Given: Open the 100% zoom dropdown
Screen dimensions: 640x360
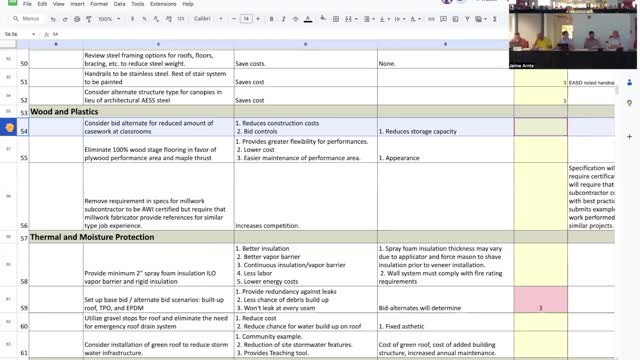Looking at the screenshot, I should pos(109,19).
